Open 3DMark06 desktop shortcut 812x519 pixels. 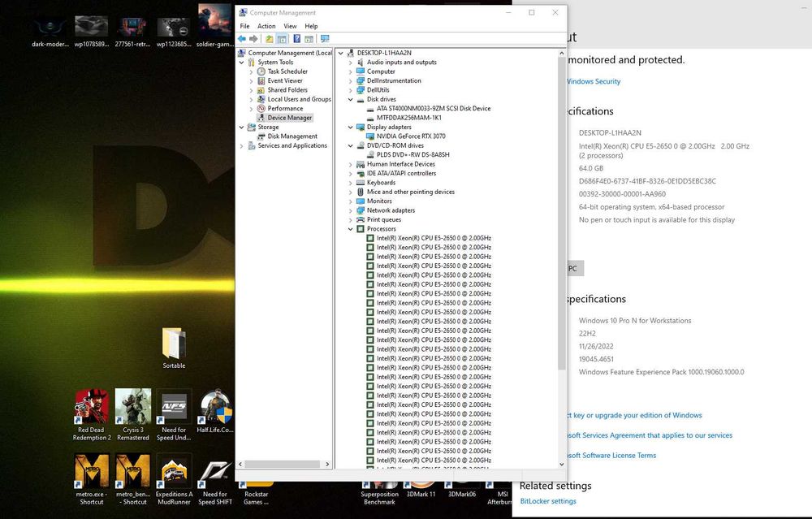pyautogui.click(x=462, y=491)
